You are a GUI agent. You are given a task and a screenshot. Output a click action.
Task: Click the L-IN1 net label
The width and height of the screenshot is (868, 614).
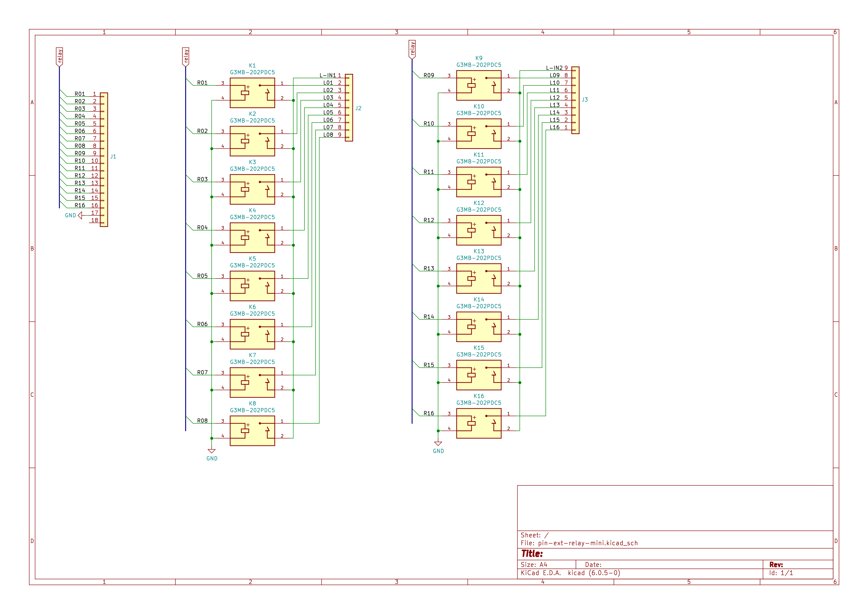coord(327,75)
